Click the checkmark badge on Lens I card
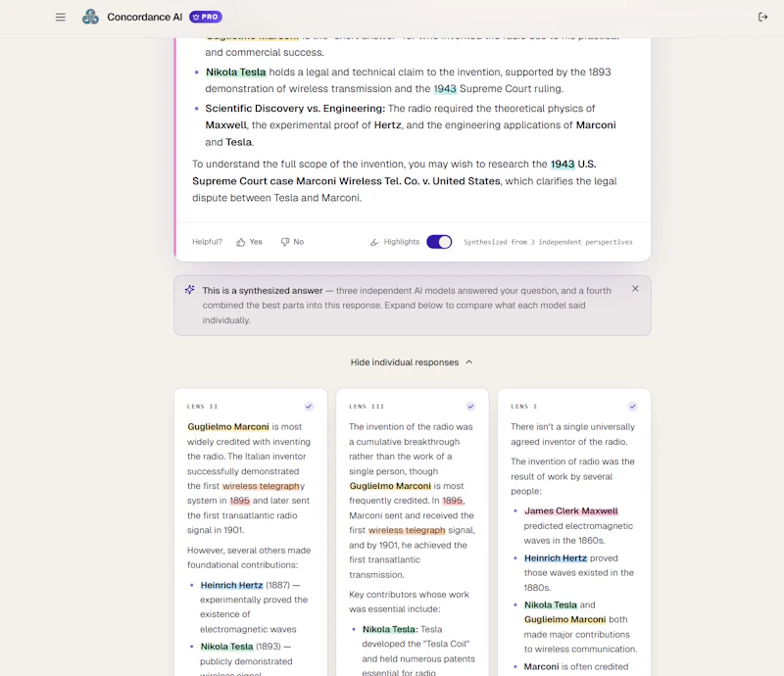 click(x=632, y=407)
